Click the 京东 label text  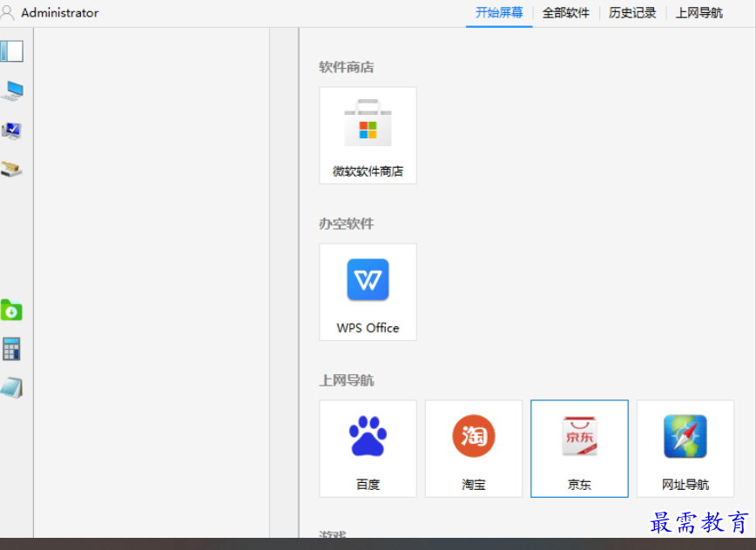point(579,485)
